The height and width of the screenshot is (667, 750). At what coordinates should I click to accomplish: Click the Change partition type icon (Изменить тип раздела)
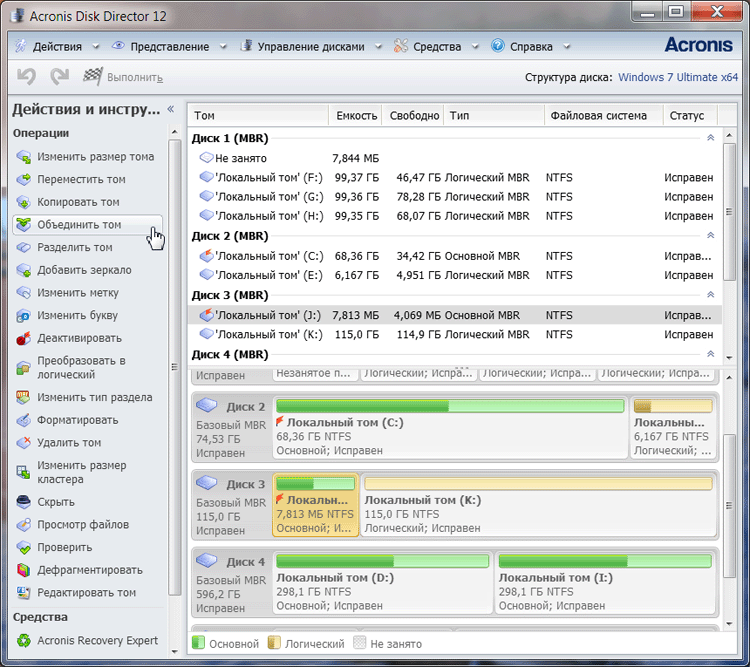point(23,397)
